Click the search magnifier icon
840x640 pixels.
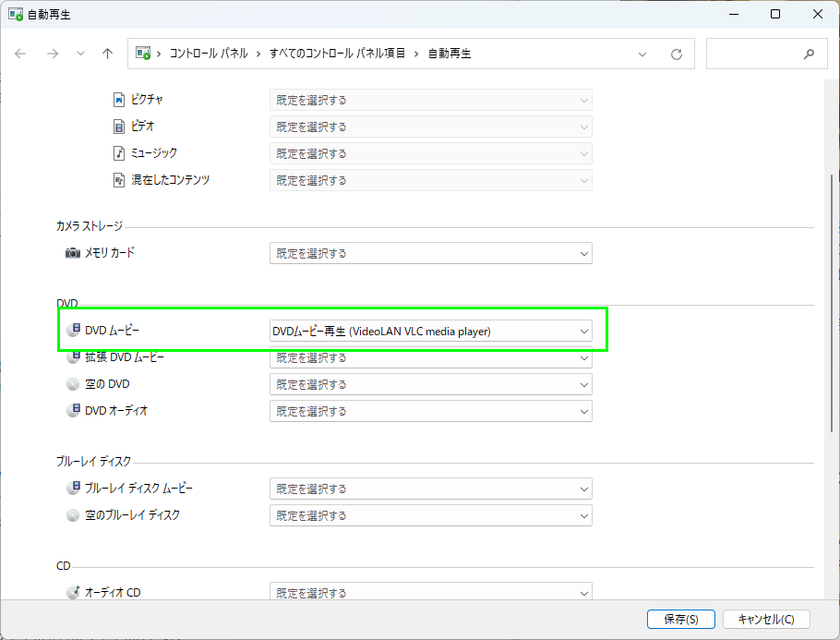click(809, 54)
